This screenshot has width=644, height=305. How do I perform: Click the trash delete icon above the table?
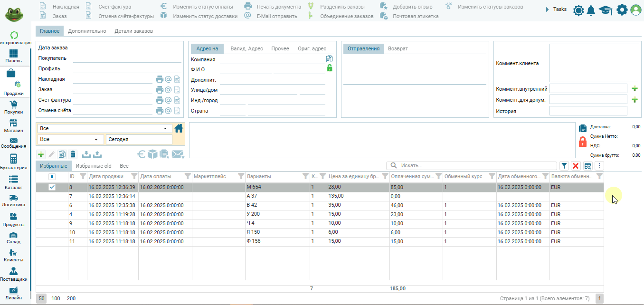73,154
